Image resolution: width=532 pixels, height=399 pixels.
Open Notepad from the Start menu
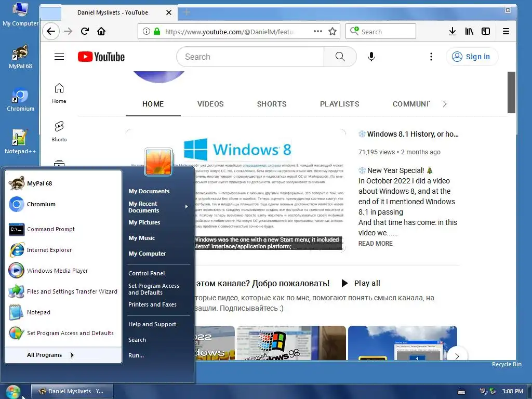click(x=64, y=312)
